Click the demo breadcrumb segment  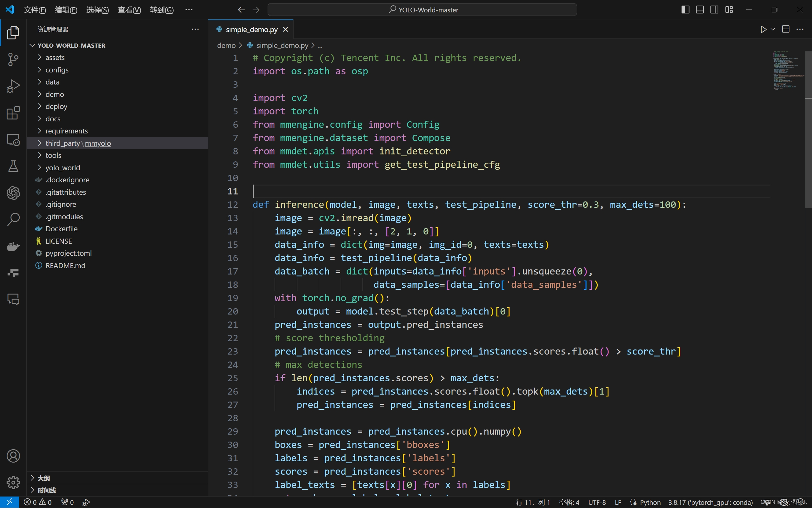(x=226, y=45)
